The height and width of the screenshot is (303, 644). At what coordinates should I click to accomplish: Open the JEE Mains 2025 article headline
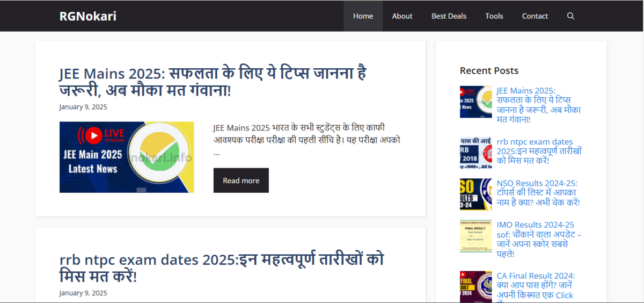point(213,82)
